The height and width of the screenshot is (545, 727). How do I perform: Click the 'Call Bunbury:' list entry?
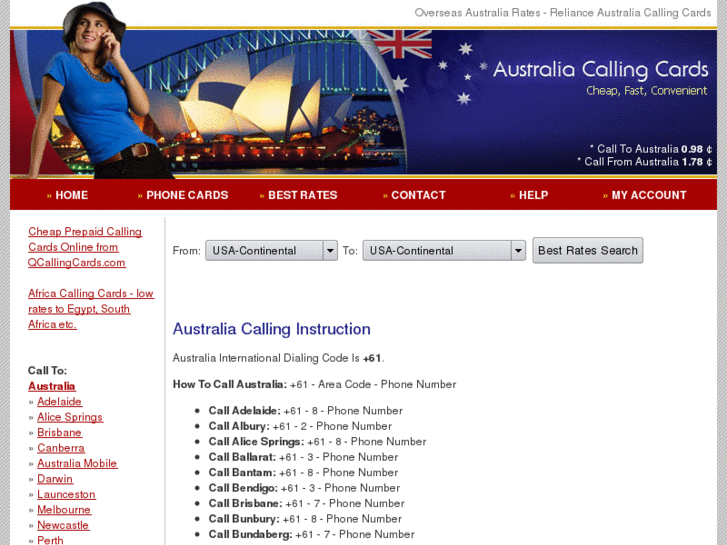305,519
